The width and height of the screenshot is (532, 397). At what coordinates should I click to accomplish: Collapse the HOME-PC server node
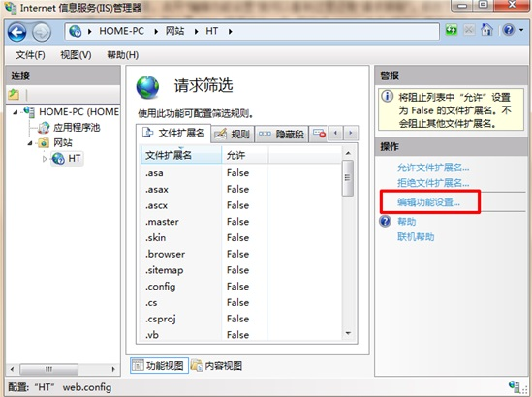pyautogui.click(x=15, y=112)
